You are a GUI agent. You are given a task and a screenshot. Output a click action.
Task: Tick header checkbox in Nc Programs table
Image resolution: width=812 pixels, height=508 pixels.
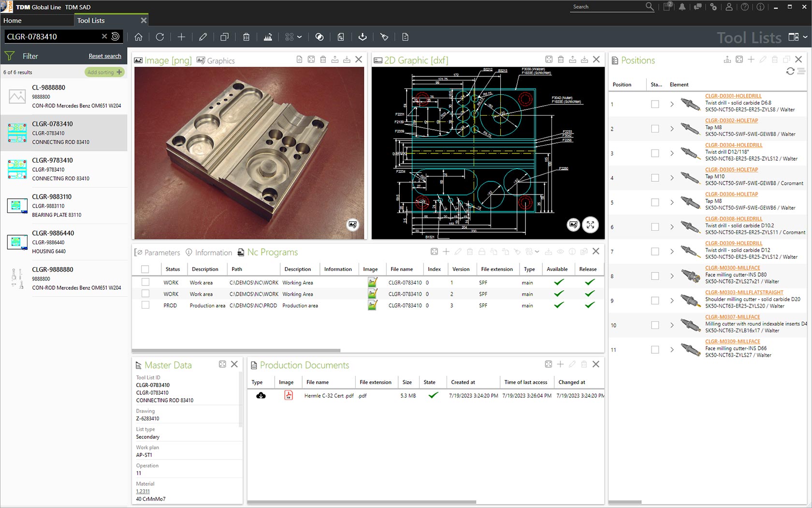pos(145,269)
